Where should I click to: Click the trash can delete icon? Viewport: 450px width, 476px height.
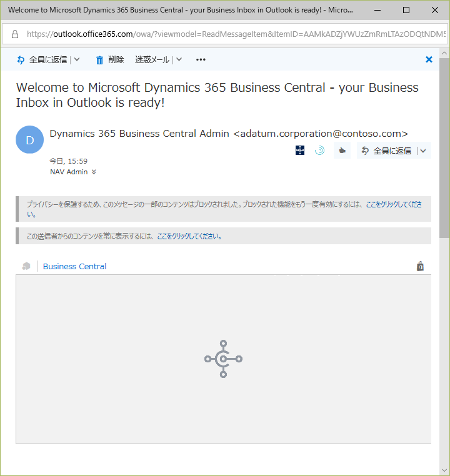[99, 60]
